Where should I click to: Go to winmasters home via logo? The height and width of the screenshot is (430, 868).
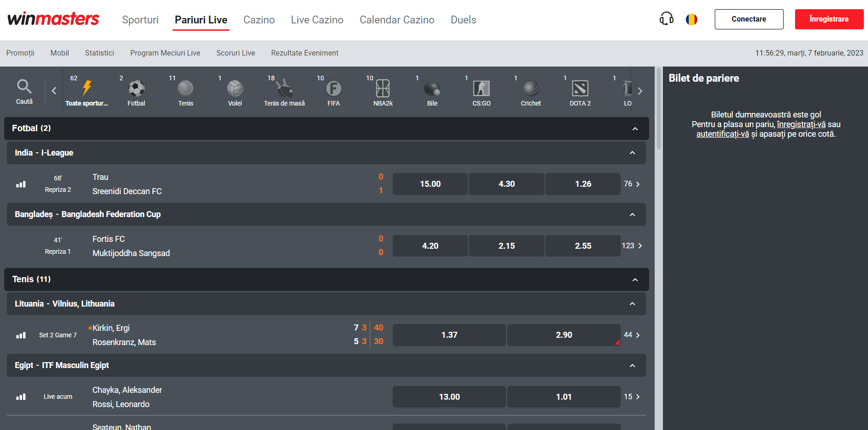click(53, 19)
